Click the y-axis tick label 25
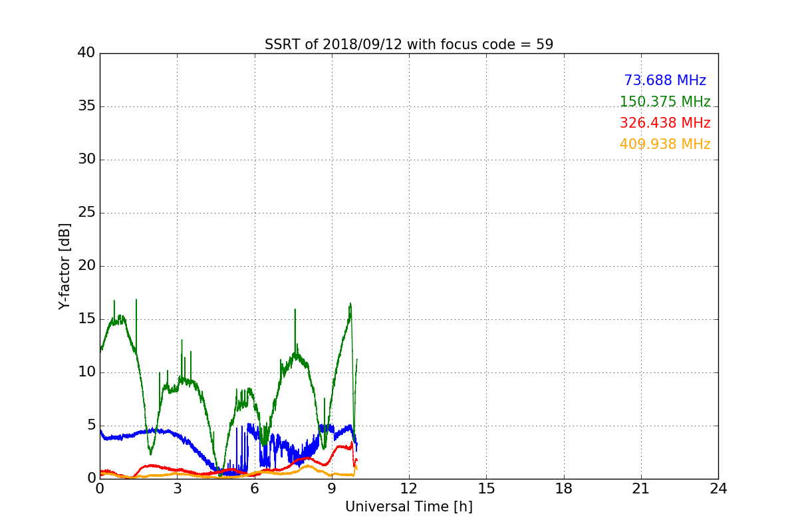 coord(86,213)
